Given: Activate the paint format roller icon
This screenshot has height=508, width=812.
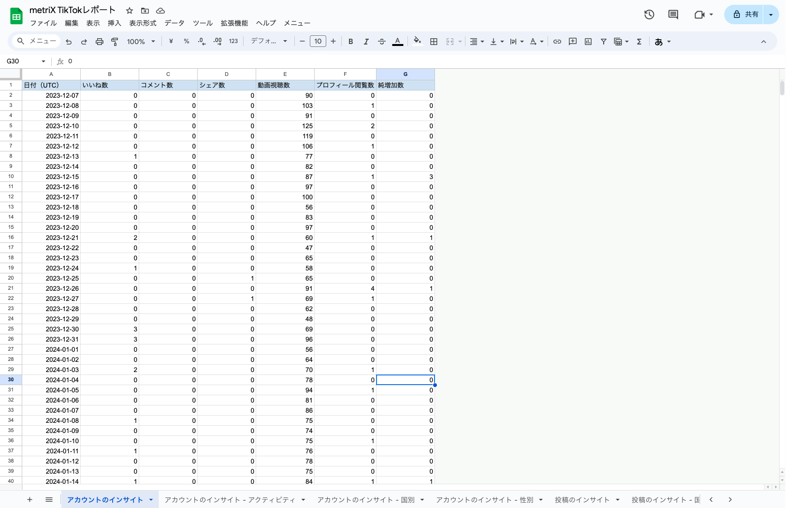Looking at the screenshot, I should click(115, 42).
